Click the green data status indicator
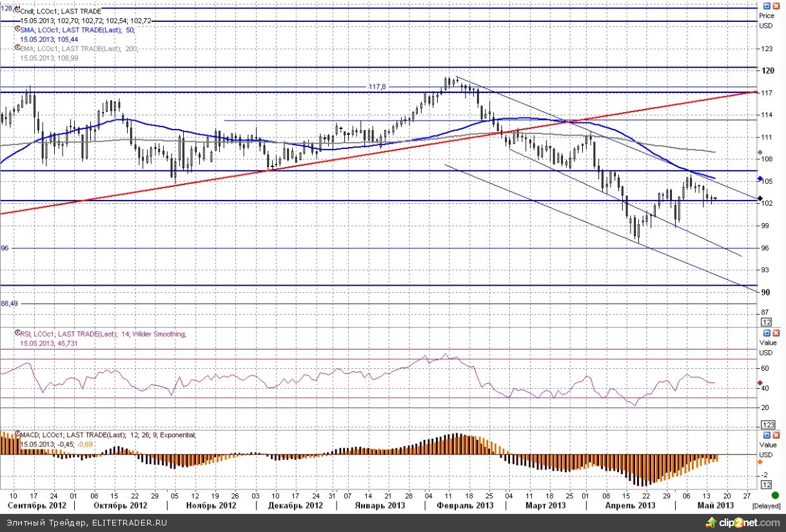This screenshot has height=532, width=786. (774, 495)
